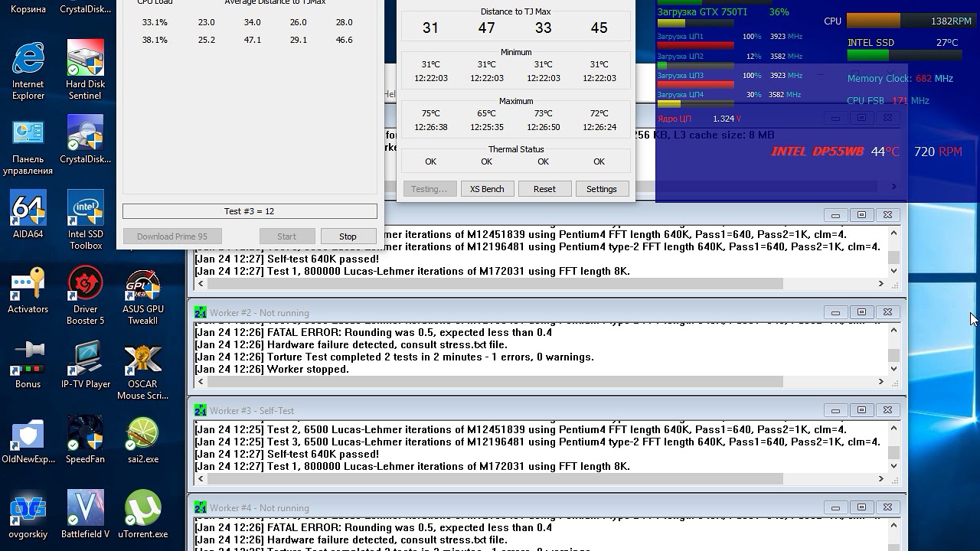Screen dimensions: 980x551
Task: Open ASUS GPU TweakII desktop icon
Action: [x=143, y=296]
